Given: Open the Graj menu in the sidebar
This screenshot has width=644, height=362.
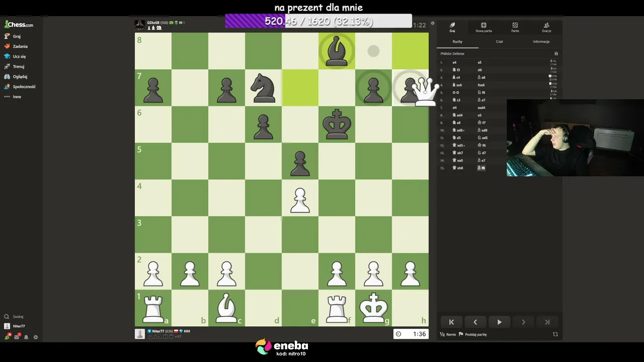Looking at the screenshot, I should tap(13, 36).
